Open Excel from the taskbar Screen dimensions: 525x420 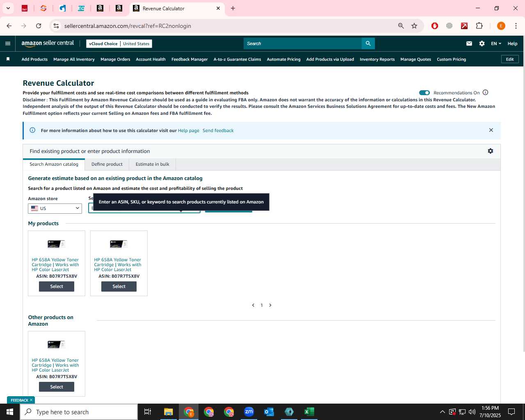309,412
